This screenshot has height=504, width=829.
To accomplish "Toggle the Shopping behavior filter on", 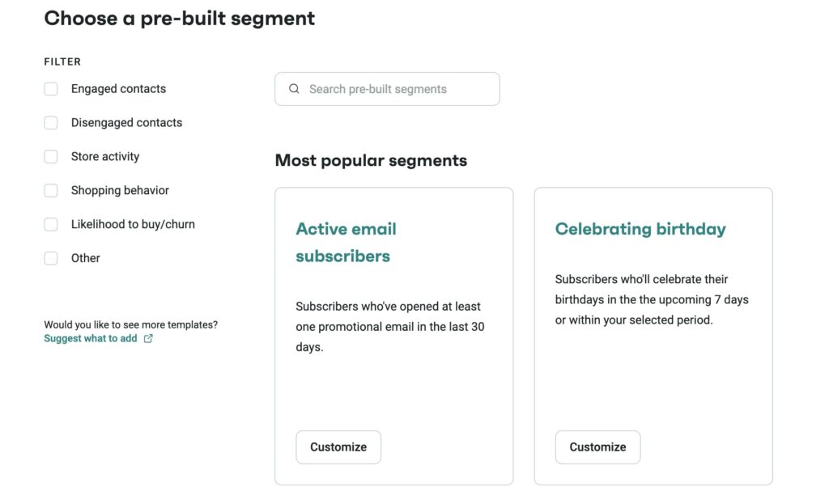I will point(51,190).
